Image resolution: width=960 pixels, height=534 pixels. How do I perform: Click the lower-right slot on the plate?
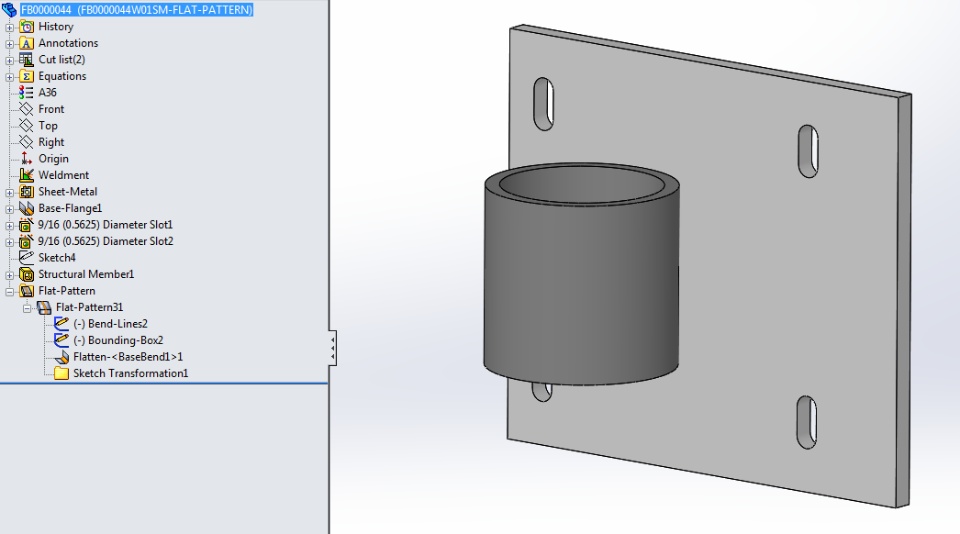point(807,423)
